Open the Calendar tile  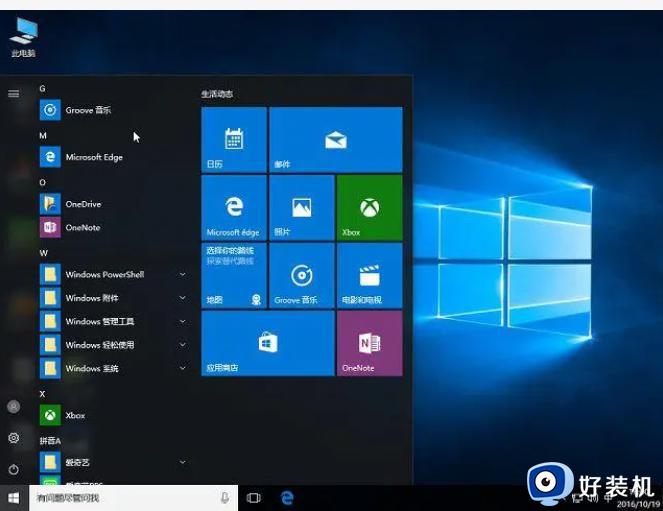point(234,139)
